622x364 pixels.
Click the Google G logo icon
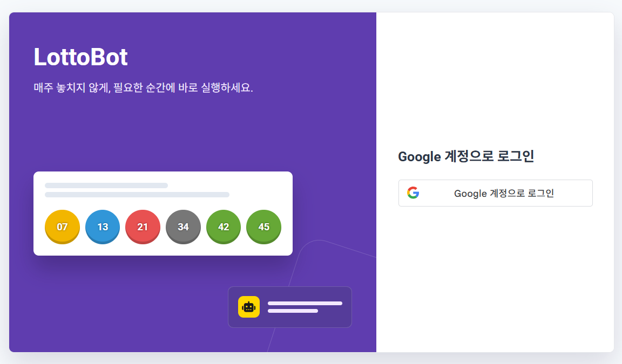point(413,193)
